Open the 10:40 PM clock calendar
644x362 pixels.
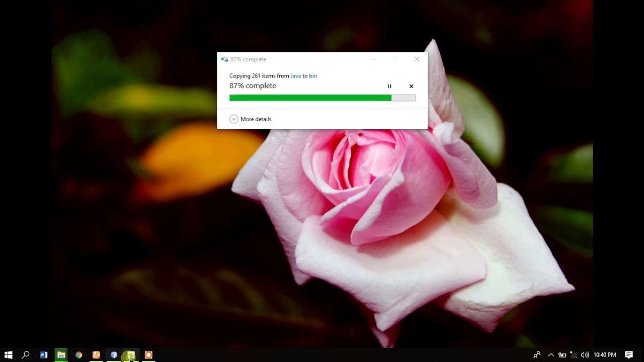point(605,355)
